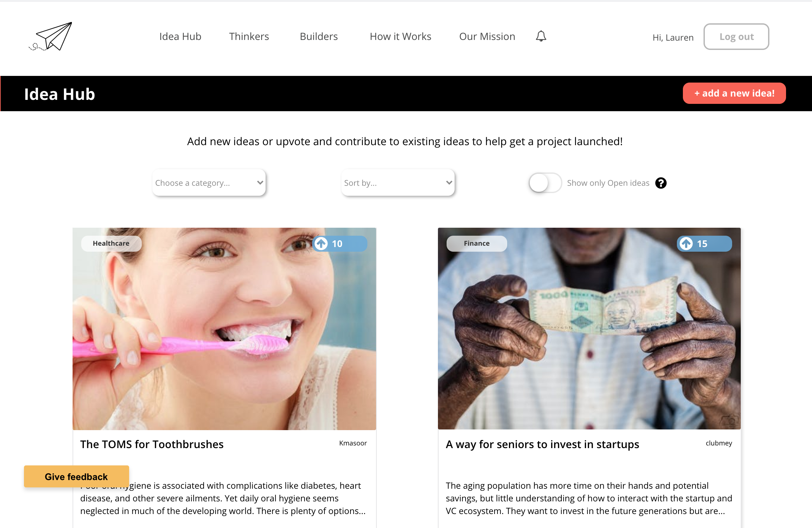The height and width of the screenshot is (528, 812).
Task: Click add a new idea button
Action: 734,93
